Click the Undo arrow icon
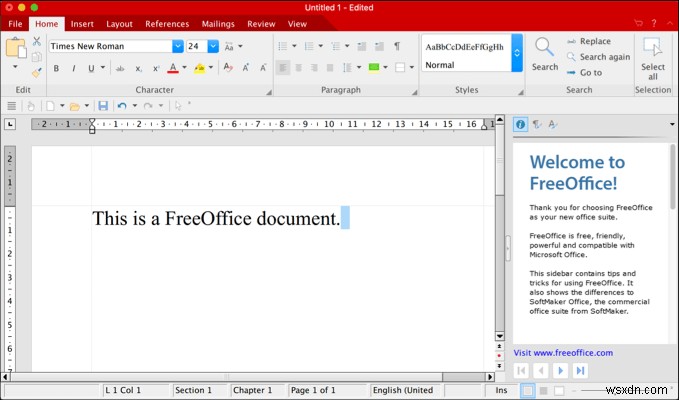The width and height of the screenshot is (679, 400). click(x=122, y=106)
